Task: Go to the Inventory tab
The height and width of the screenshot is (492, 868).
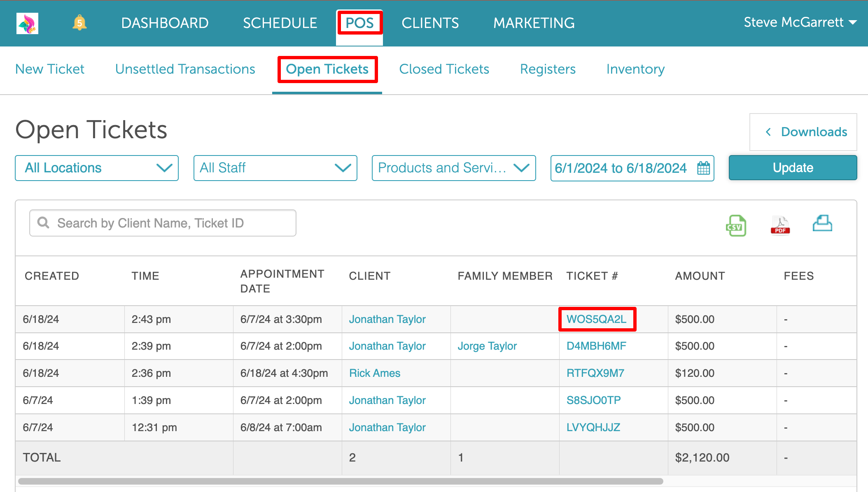Action: [635, 69]
